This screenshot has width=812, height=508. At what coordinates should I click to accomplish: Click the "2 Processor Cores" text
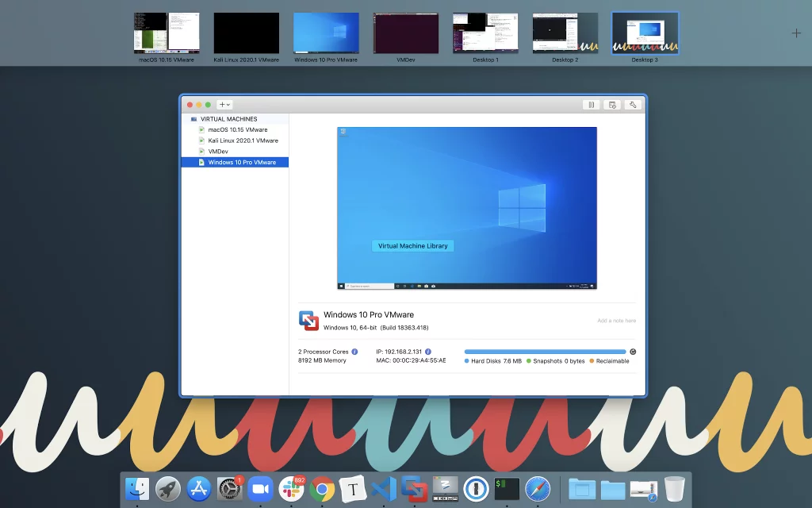click(x=324, y=352)
